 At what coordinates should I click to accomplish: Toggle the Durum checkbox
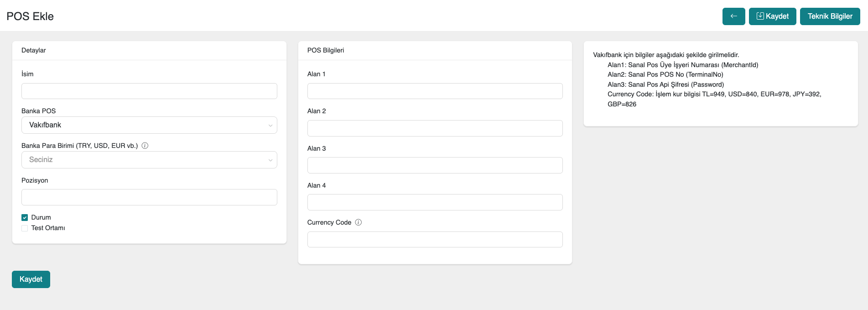(x=25, y=218)
